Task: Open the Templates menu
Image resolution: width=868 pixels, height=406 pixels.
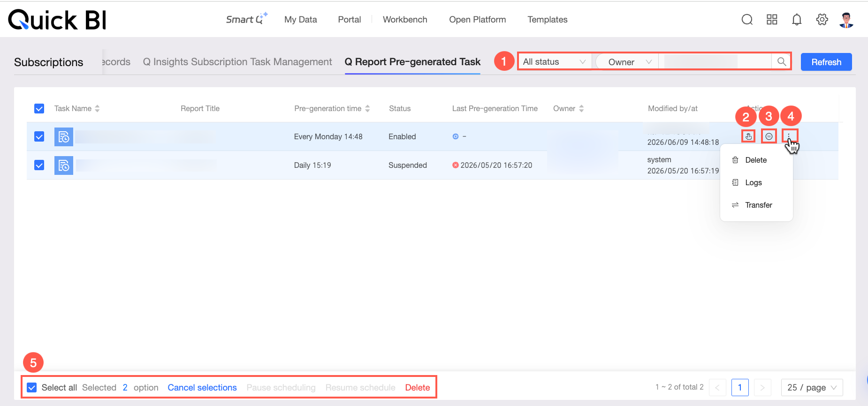Action: [x=548, y=20]
